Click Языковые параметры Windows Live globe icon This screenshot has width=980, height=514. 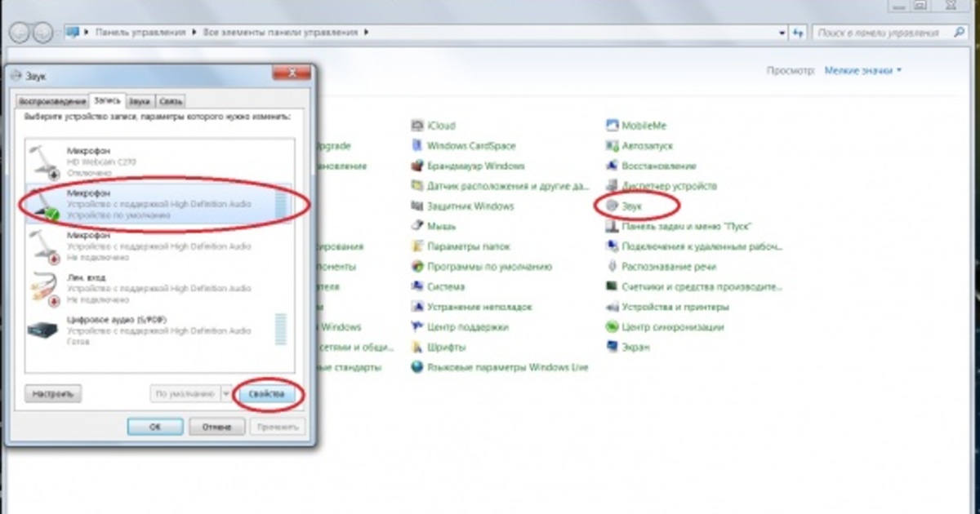click(x=417, y=368)
